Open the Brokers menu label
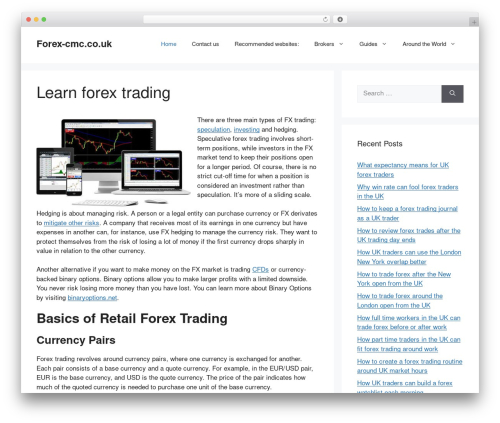The image size is (500, 423). pos(324,44)
